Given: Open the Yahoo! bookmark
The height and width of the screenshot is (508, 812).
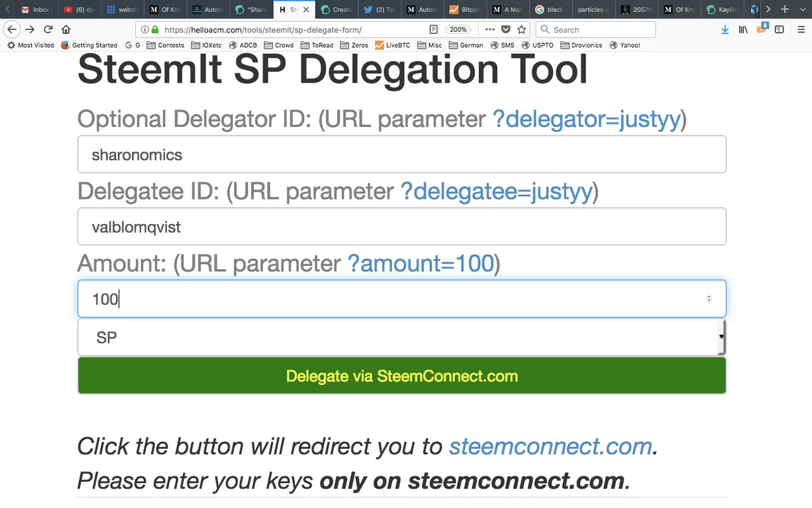Looking at the screenshot, I should (625, 45).
